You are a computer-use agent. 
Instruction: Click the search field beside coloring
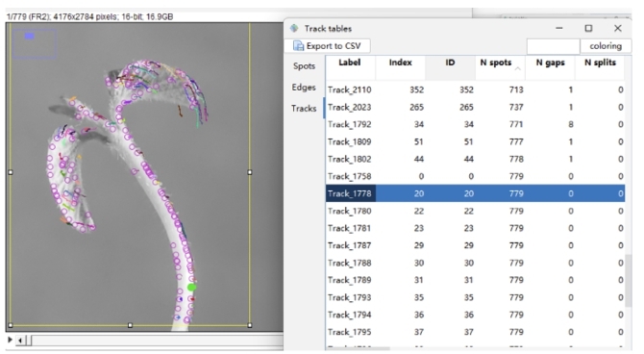pos(554,46)
